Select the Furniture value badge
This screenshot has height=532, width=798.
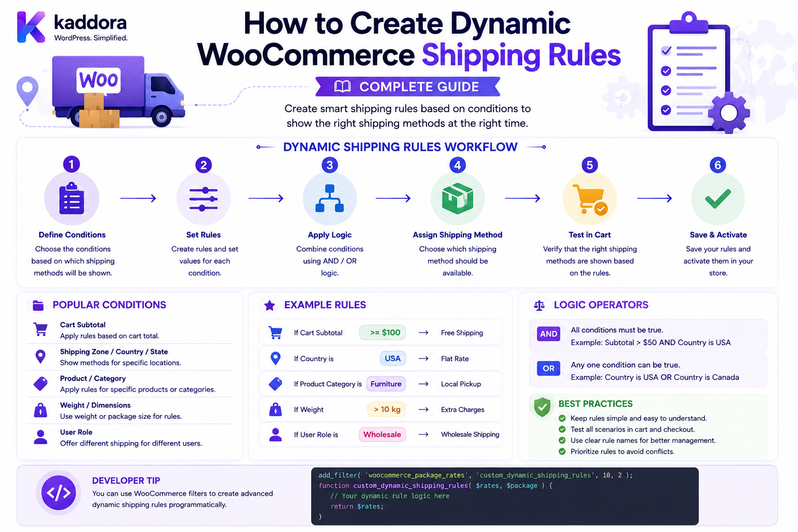tap(386, 384)
